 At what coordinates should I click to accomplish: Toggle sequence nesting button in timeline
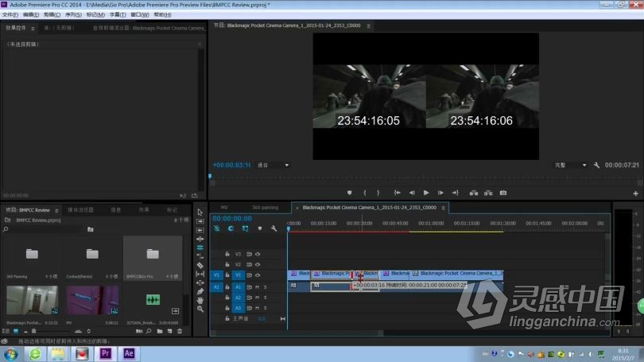[216, 228]
